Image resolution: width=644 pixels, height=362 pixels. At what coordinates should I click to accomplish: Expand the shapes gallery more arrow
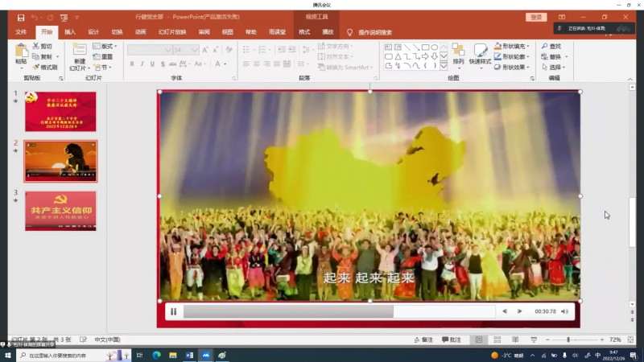coord(444,66)
